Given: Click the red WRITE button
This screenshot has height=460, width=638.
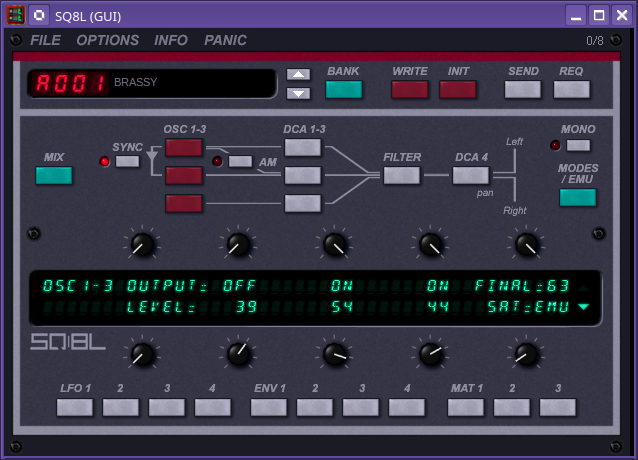Looking at the screenshot, I should 410,90.
